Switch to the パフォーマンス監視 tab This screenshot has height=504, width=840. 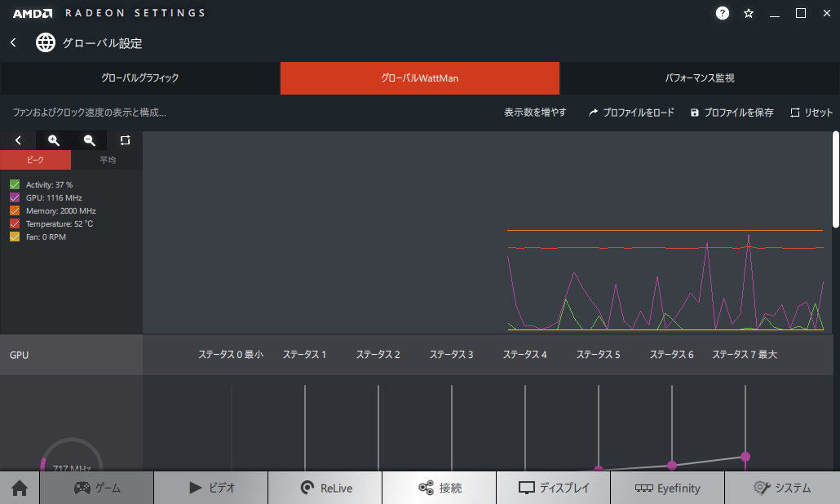tap(700, 78)
